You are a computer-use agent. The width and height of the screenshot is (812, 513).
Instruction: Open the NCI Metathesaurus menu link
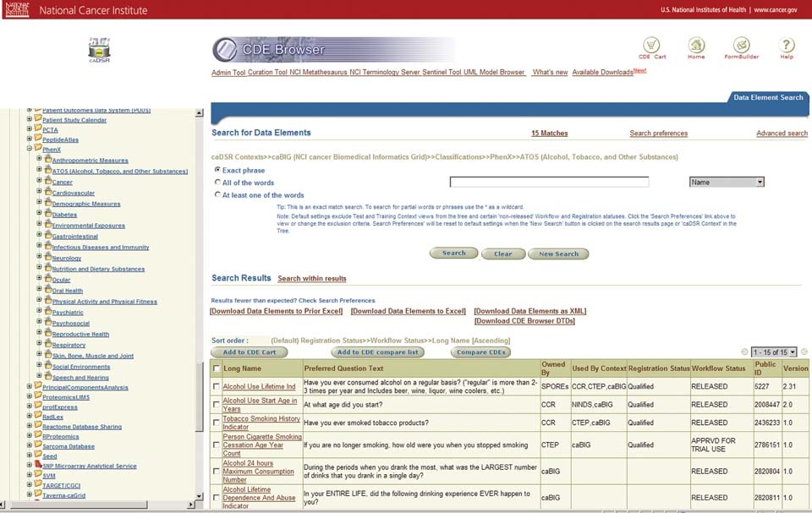click(x=318, y=73)
